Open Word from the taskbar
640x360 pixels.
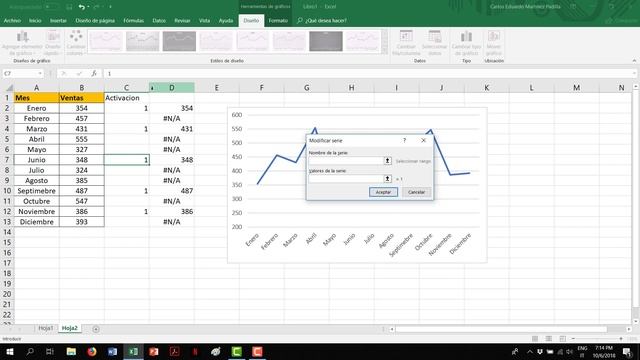(112, 351)
